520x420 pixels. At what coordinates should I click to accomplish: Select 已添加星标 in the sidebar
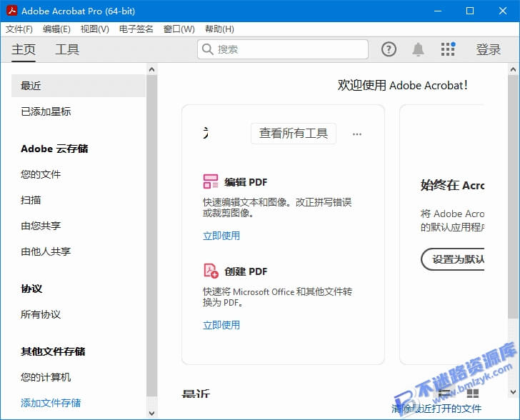[46, 111]
